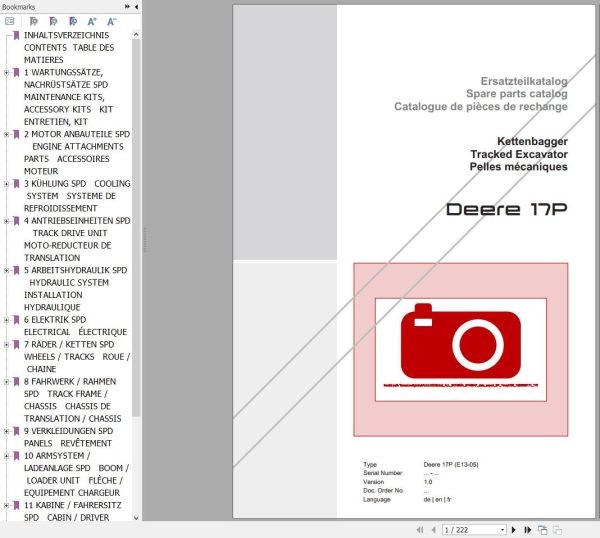Viewport: 600px width, 538px height.
Task: Jump to the last page
Action: [x=528, y=530]
